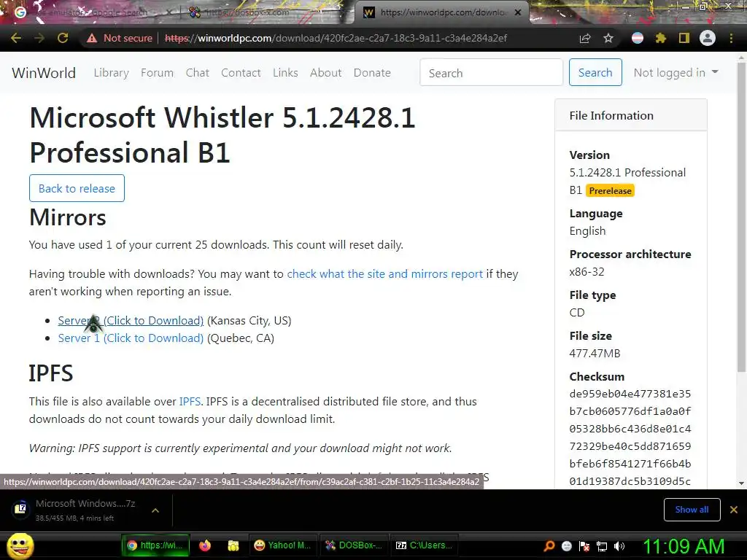Screen dimensions: 747x560
Task: Open the Contact nav item
Action: [241, 72]
